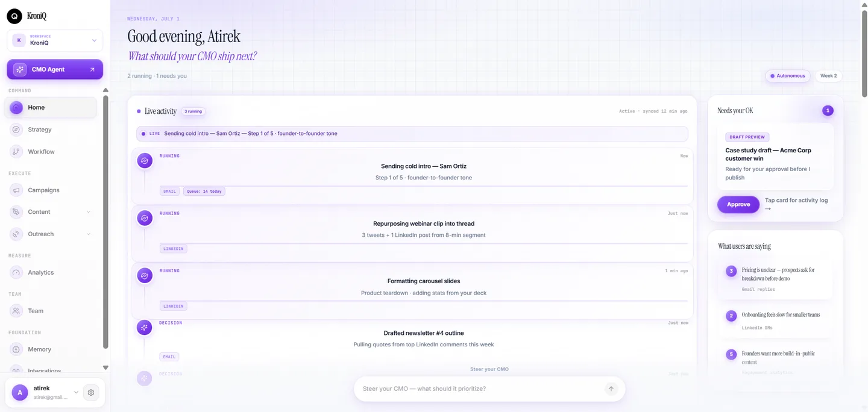
Task: Expand the Content submenu chevron
Action: tap(89, 212)
